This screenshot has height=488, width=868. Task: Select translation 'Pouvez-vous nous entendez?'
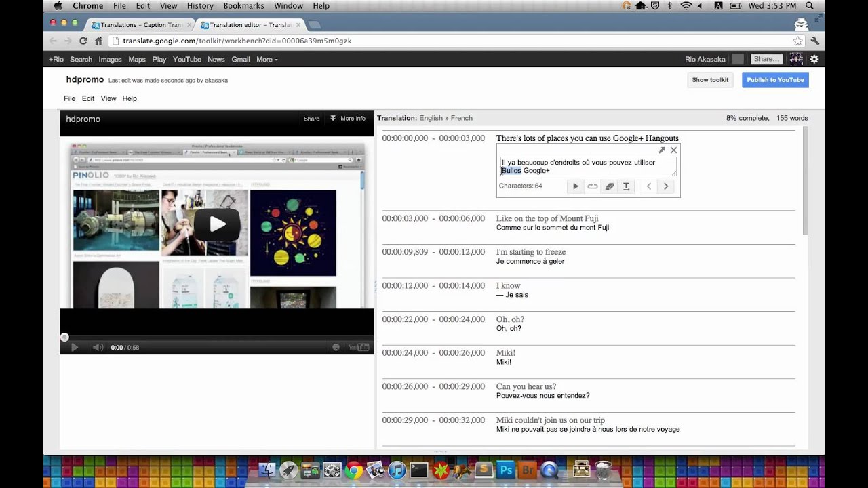pyautogui.click(x=543, y=396)
